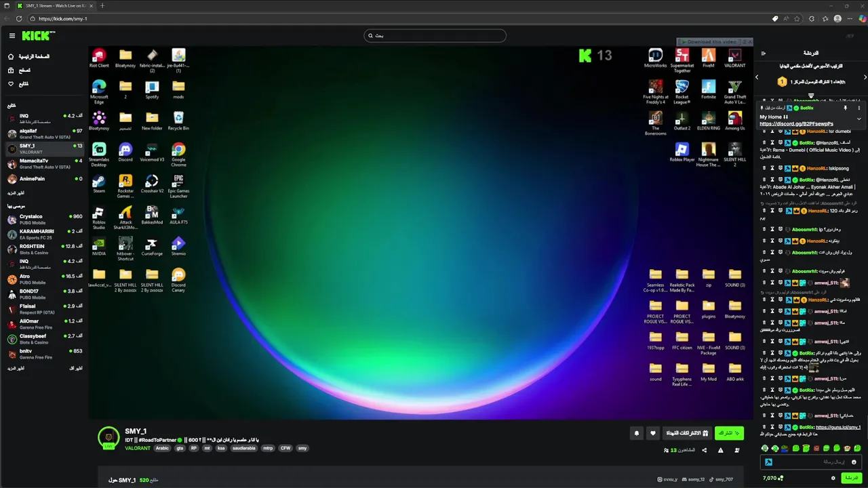This screenshot has width=868, height=488.
Task: Open chat settings gear icon
Action: click(833, 478)
